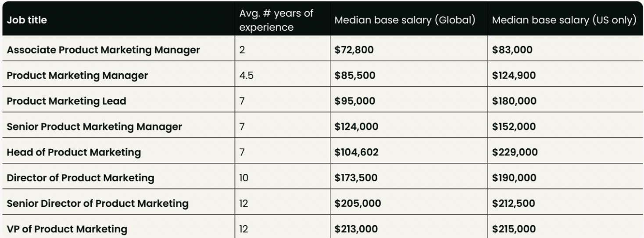Image resolution: width=644 pixels, height=238 pixels.
Task: Click the Senior Product Marketing Manager title
Action: [94, 127]
